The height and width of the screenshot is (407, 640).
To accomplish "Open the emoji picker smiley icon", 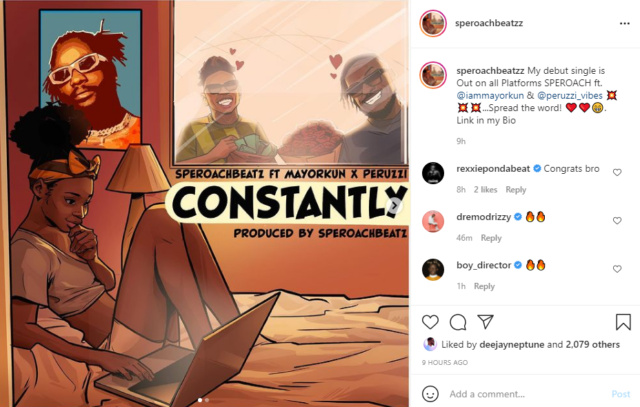I will [x=430, y=394].
